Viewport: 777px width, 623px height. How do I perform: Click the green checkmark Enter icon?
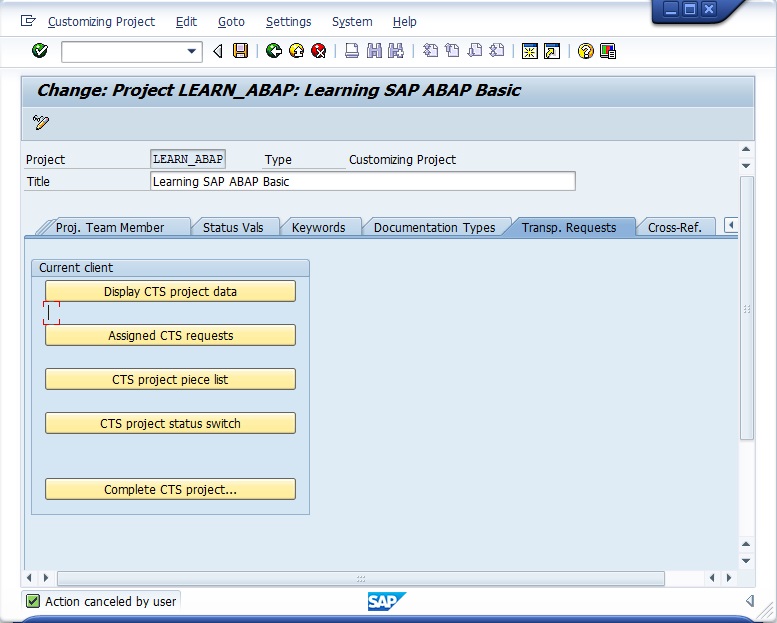(x=40, y=51)
